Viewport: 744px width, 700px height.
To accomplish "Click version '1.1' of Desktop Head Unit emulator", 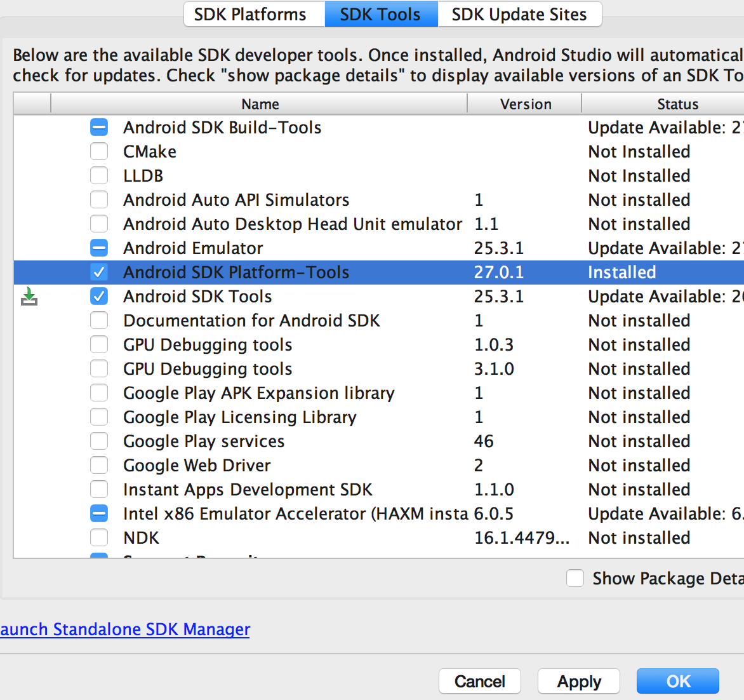I will click(x=486, y=224).
